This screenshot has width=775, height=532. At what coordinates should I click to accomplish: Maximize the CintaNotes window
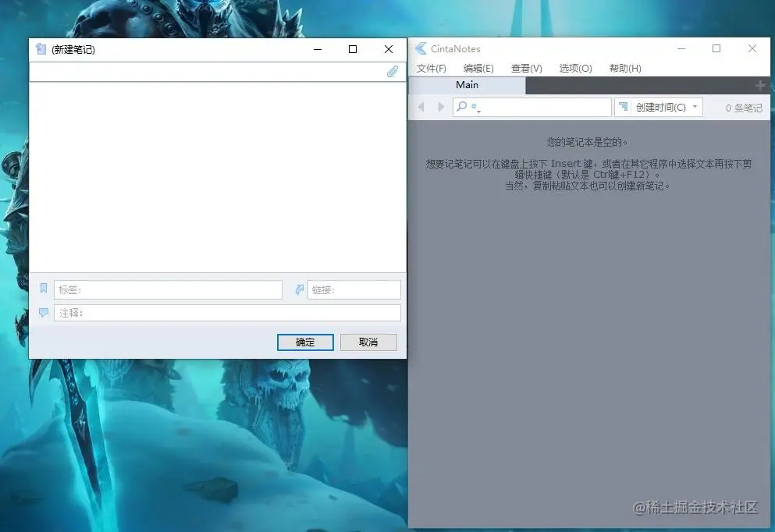[x=716, y=48]
